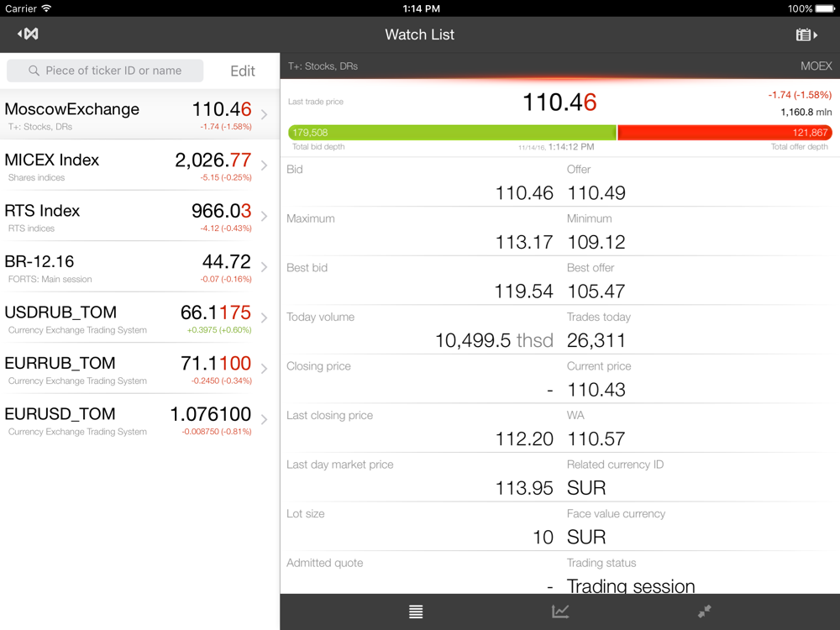Tap the T+: Stocks, DRs header label
840x630 pixels.
tap(323, 66)
